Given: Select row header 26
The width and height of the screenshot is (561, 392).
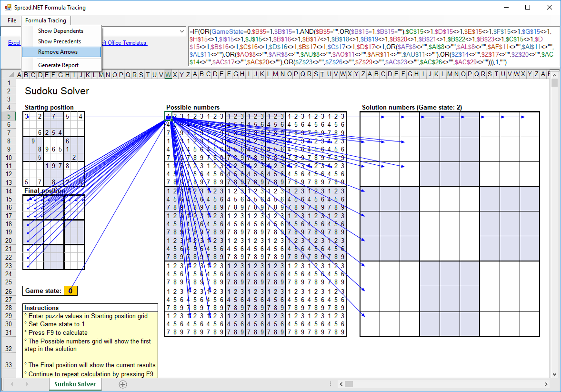Looking at the screenshot, I should point(8,291).
